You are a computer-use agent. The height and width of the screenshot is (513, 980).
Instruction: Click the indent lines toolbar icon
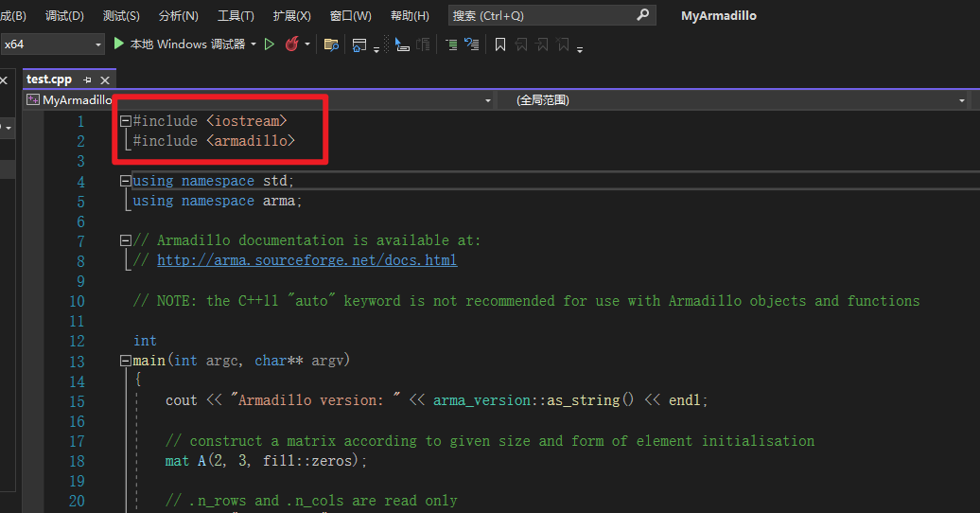(451, 44)
